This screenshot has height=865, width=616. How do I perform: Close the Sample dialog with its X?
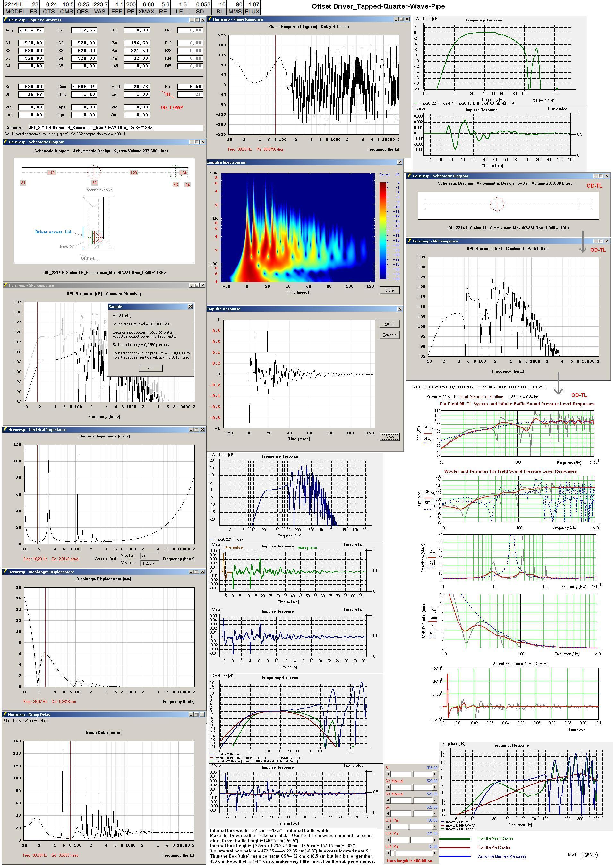coord(190,306)
